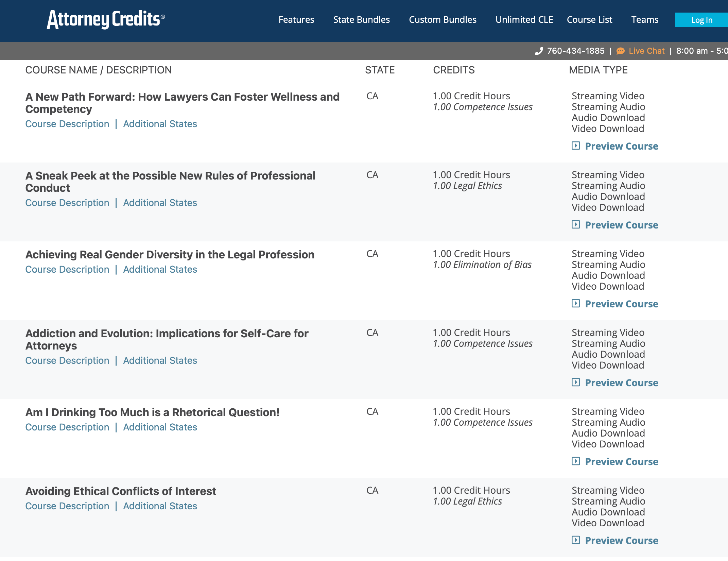View Additional States for Am I Drinking Too Much
This screenshot has width=728, height=561.
(x=160, y=427)
